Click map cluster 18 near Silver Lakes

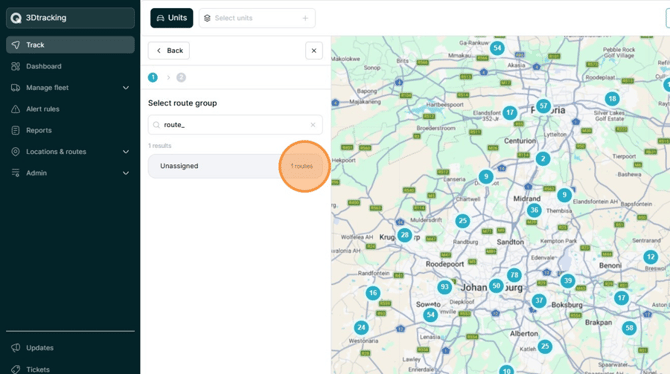612,99
